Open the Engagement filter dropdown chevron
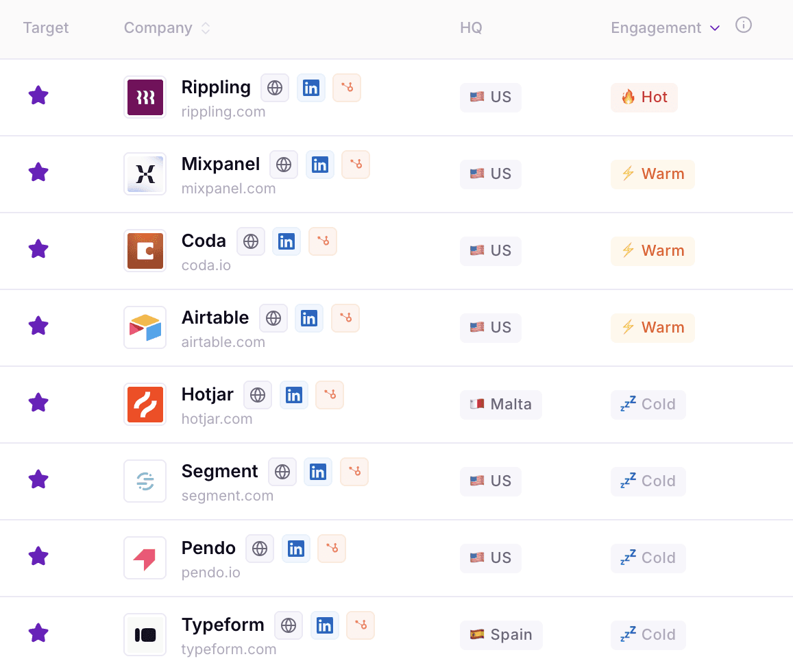Image resolution: width=793 pixels, height=672 pixels. pyautogui.click(x=715, y=28)
